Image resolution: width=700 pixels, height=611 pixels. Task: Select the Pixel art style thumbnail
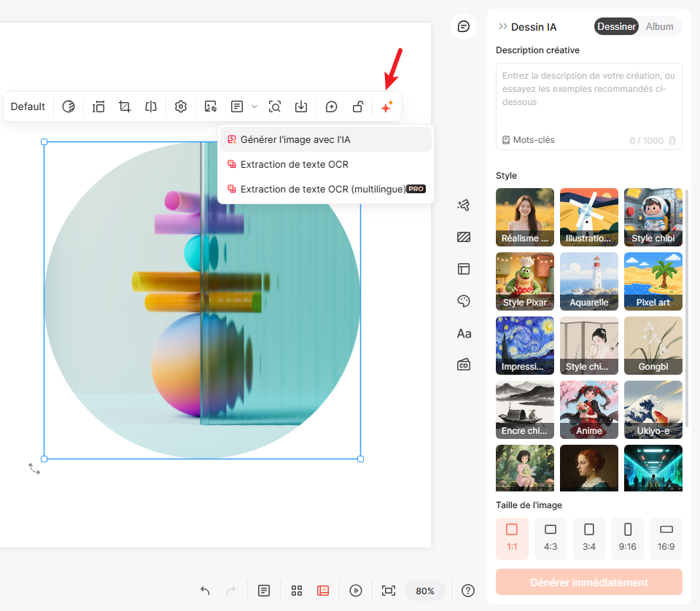[x=653, y=281]
